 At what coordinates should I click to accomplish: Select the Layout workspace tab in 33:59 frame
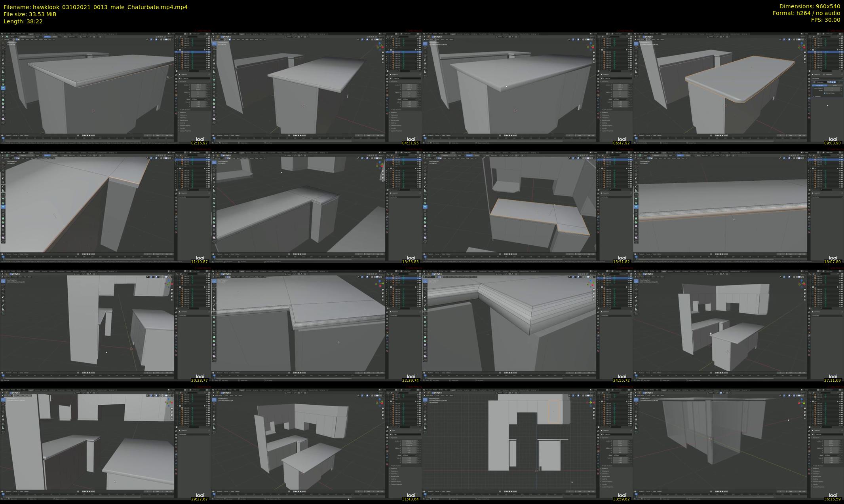pyautogui.click(x=453, y=390)
